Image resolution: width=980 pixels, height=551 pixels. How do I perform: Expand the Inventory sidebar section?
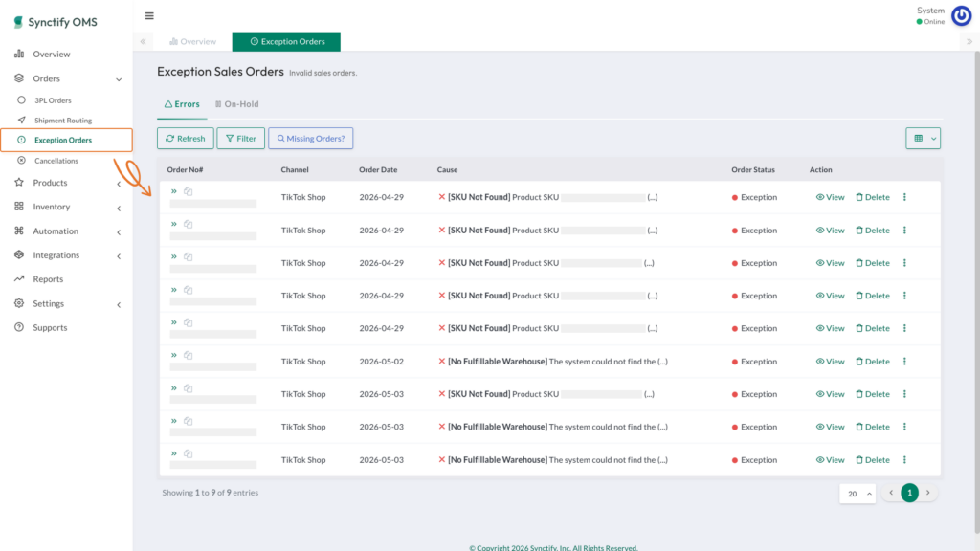pos(118,208)
